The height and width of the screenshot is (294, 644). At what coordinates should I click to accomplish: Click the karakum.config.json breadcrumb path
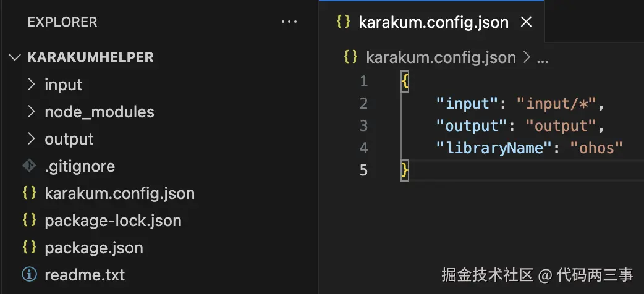coord(441,57)
